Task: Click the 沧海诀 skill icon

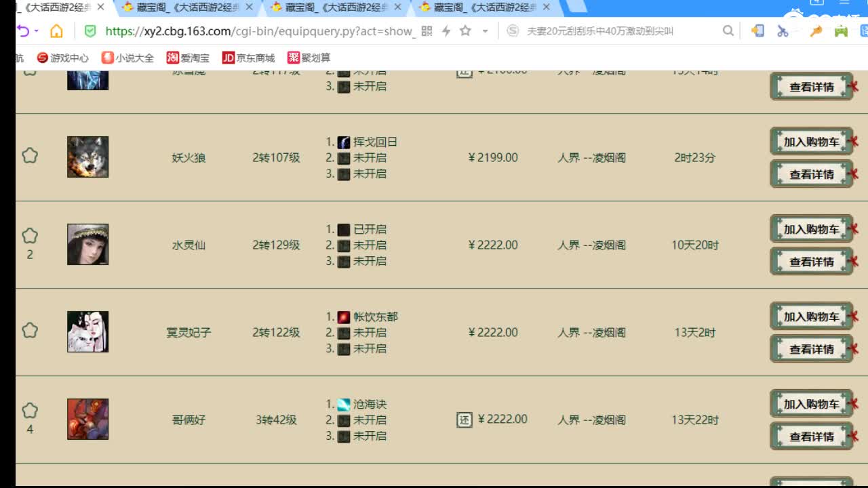Action: point(344,405)
